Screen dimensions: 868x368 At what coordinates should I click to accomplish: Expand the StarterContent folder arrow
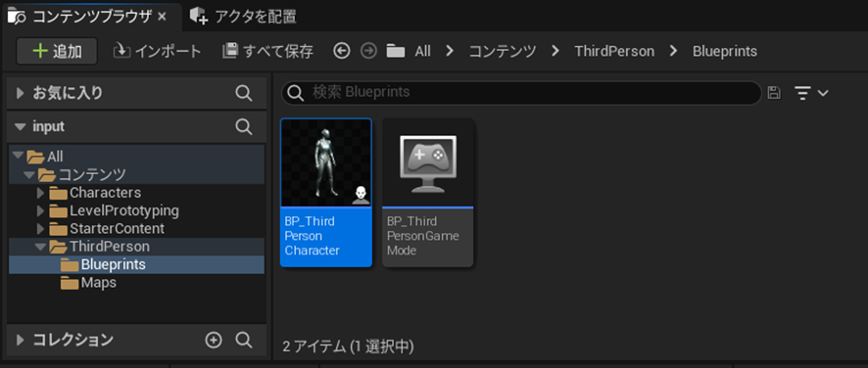40,229
